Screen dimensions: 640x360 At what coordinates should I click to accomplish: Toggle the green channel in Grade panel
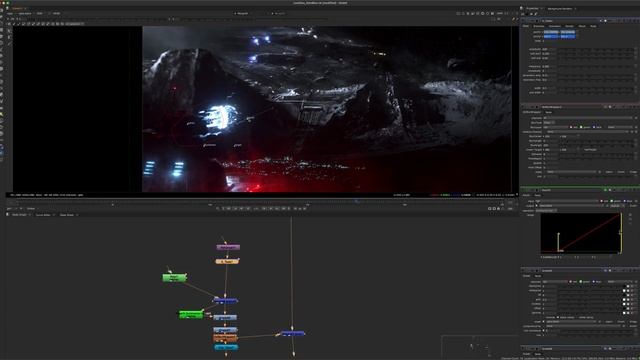click(x=581, y=282)
